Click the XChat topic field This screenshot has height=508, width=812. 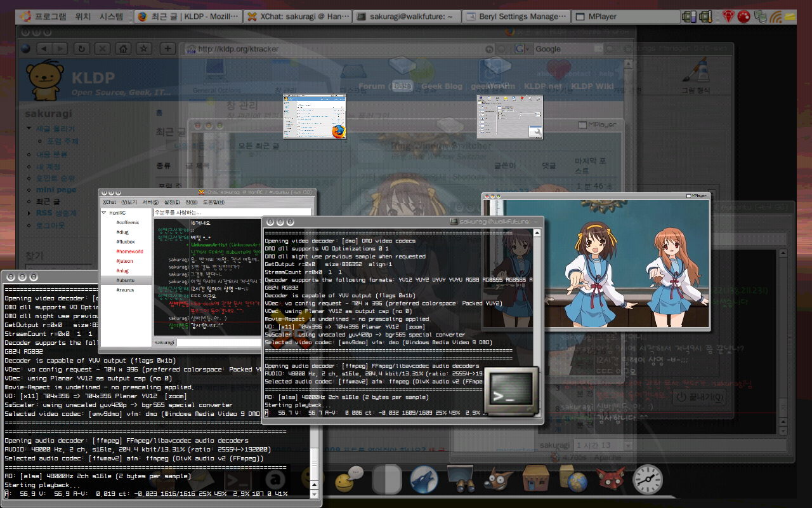tap(232, 212)
